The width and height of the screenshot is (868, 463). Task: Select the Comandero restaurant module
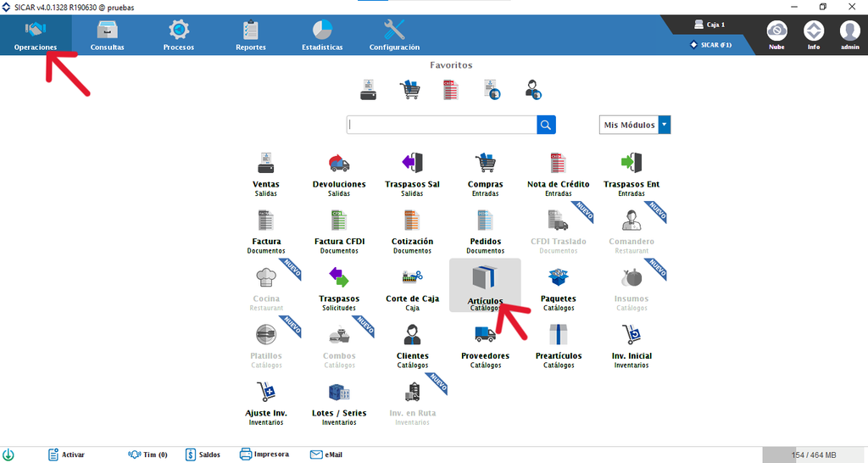pyautogui.click(x=632, y=231)
